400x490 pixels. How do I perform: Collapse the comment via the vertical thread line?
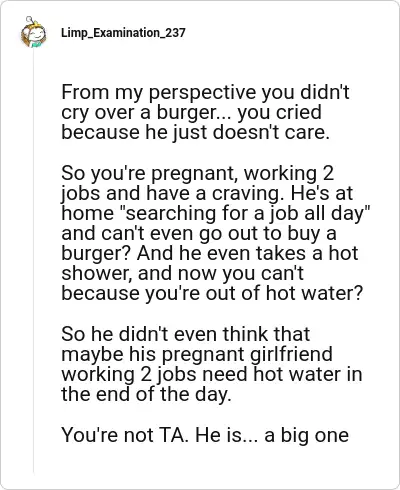point(33,262)
